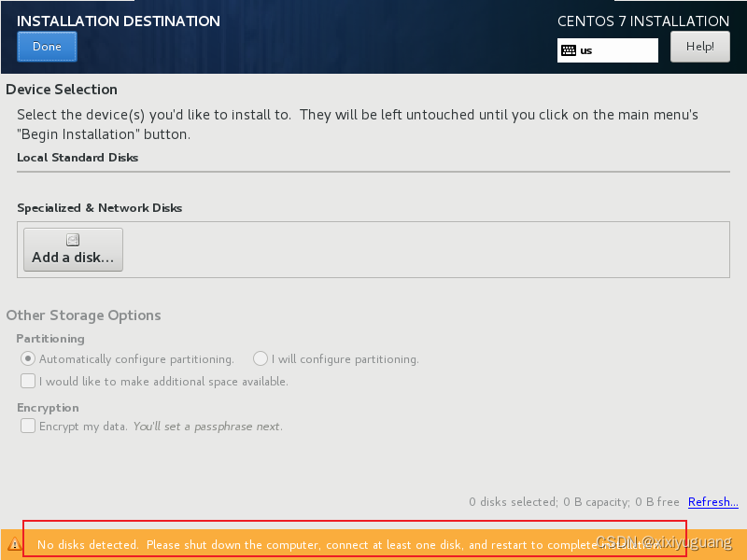Click the Done button

pyautogui.click(x=47, y=46)
